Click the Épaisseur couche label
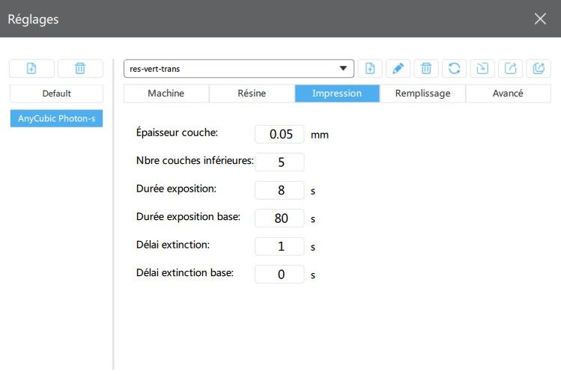 (177, 132)
